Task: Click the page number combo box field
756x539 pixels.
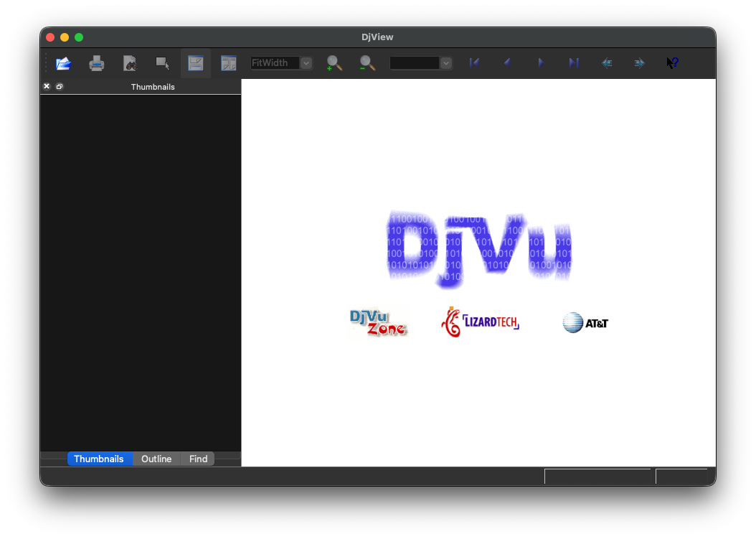Action: pyautogui.click(x=415, y=63)
